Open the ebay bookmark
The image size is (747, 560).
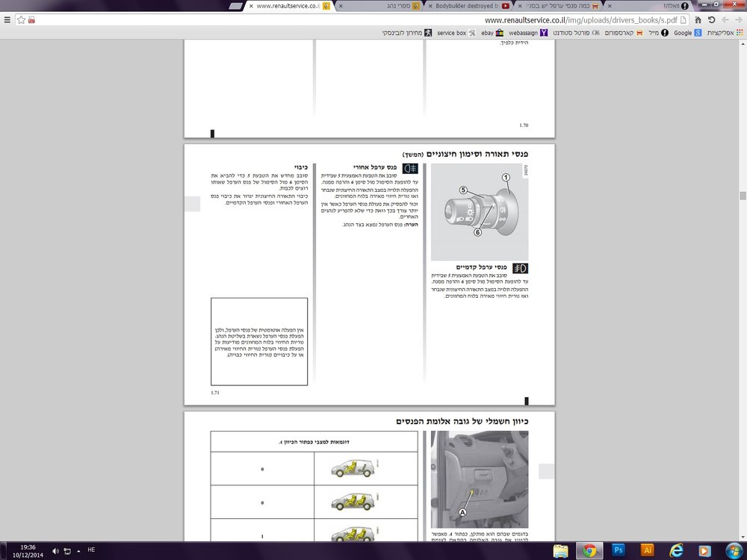(492, 33)
